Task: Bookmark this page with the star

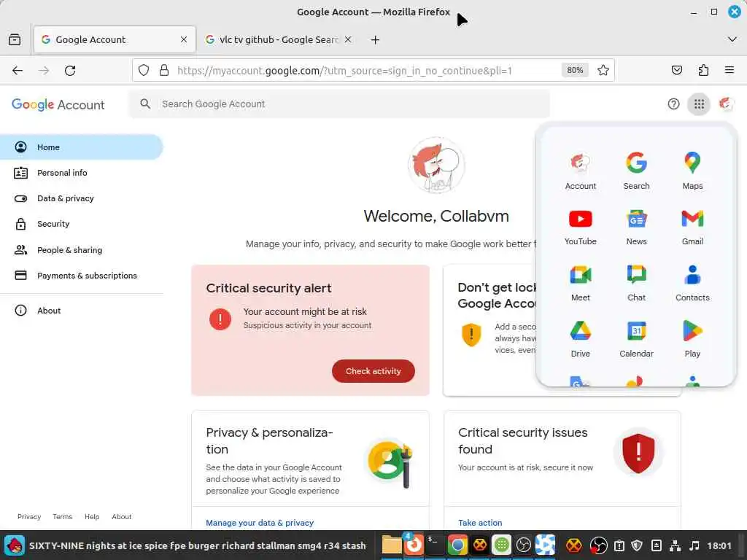Action: (603, 71)
